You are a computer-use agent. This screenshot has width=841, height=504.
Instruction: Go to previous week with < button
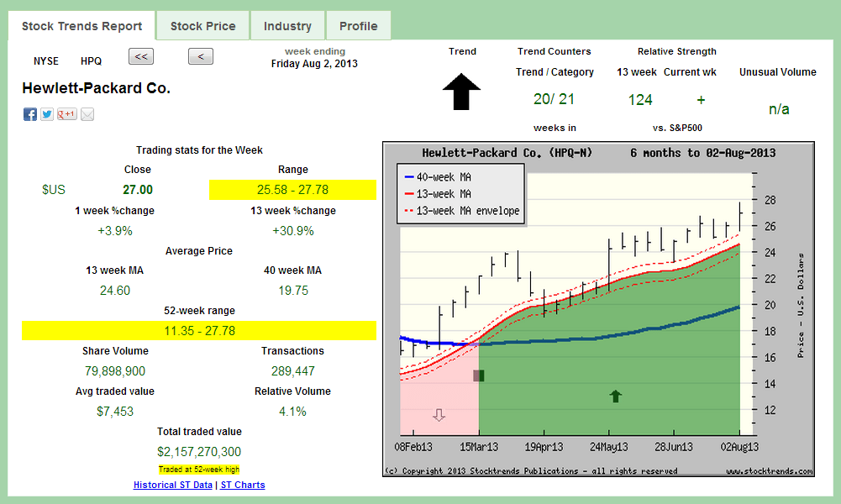[201, 56]
